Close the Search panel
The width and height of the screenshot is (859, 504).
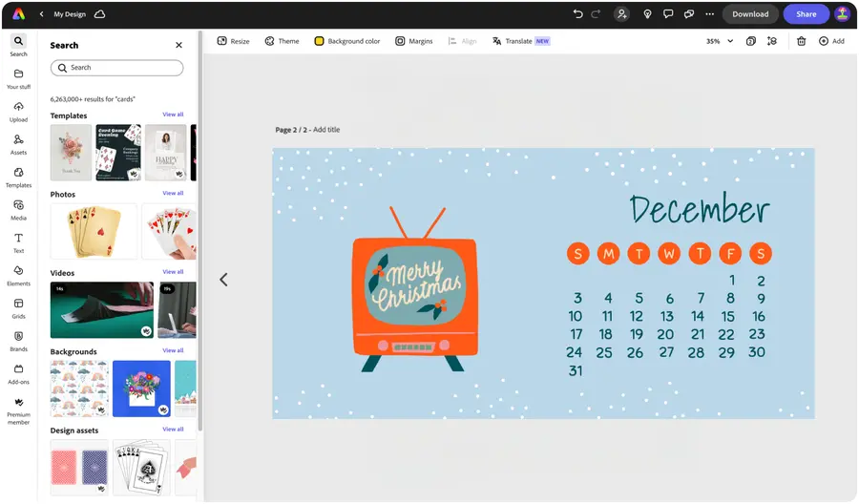tap(178, 45)
